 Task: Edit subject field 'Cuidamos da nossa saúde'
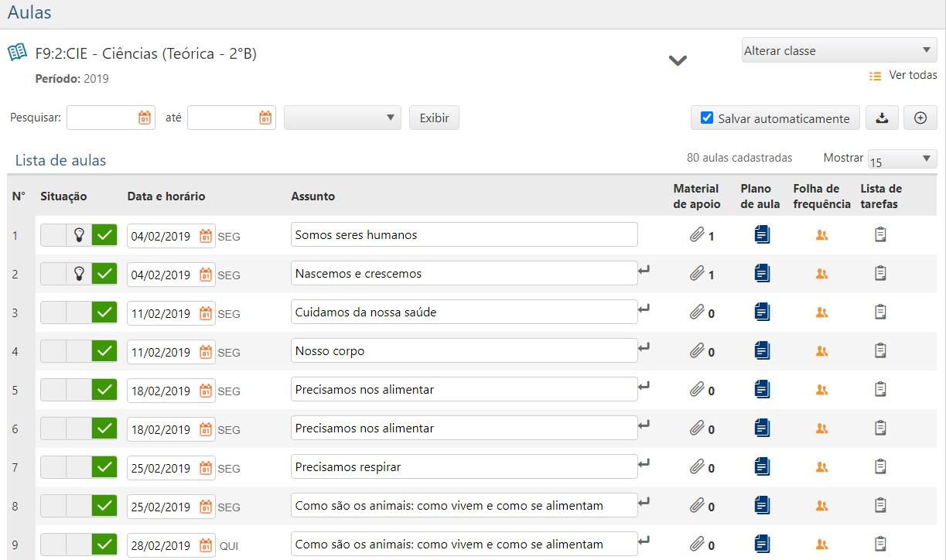click(x=464, y=312)
